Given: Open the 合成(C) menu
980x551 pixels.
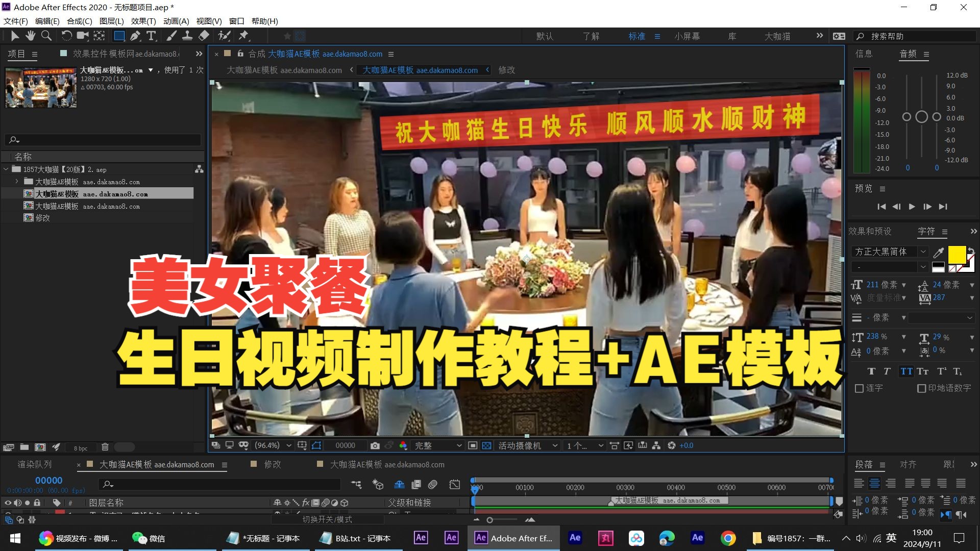Looking at the screenshot, I should pos(80,21).
